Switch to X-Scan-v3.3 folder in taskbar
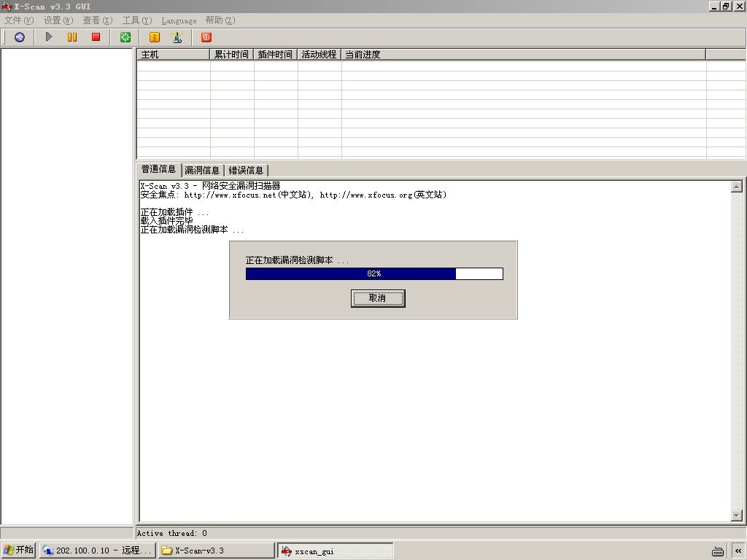 tap(217, 551)
